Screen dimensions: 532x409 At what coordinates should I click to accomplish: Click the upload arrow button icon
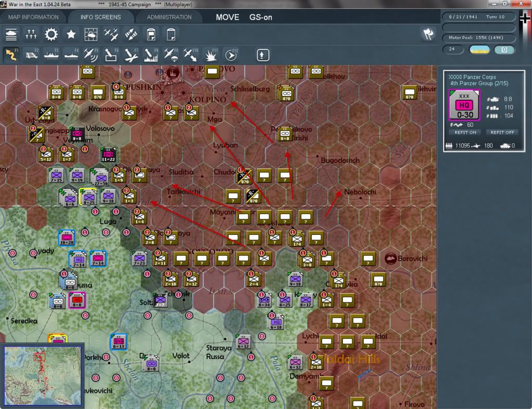[x=262, y=55]
